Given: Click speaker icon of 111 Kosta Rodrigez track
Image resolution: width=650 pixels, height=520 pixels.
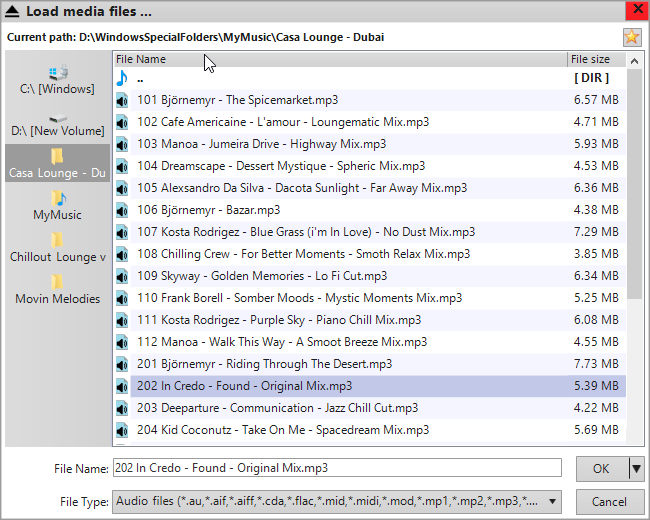Looking at the screenshot, I should click(x=122, y=320).
